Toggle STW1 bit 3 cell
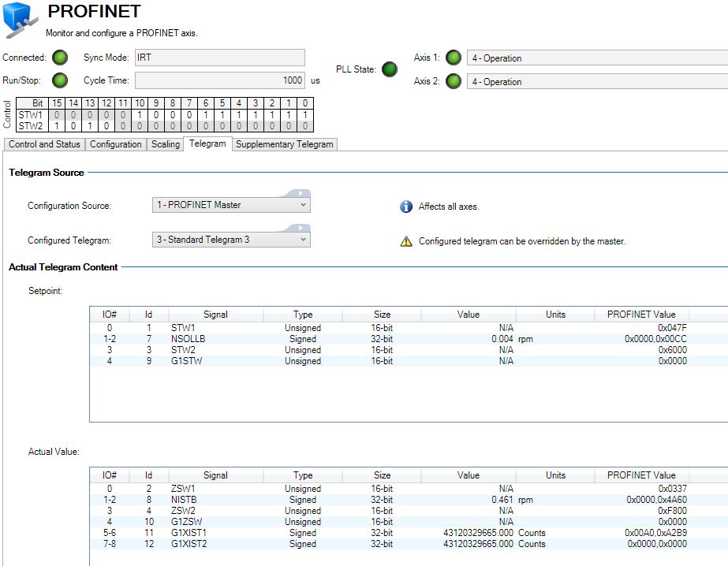The height and width of the screenshot is (566, 728). pos(256,114)
